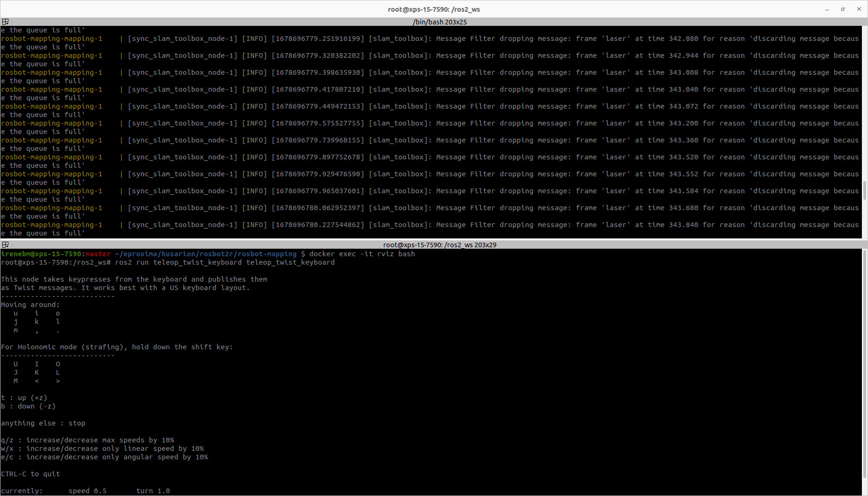868x496 pixels.
Task: Click 'This node takes keypresses from the keyboard' line
Action: point(134,279)
